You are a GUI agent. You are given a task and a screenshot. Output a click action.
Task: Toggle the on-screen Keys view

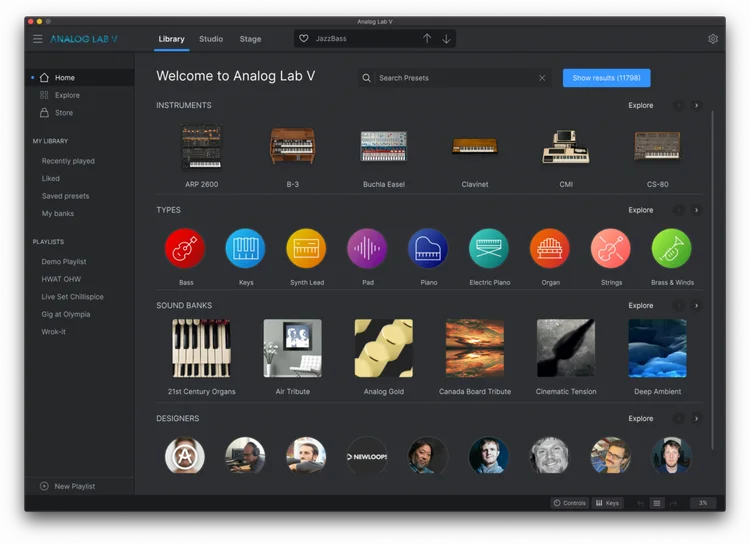(x=607, y=503)
